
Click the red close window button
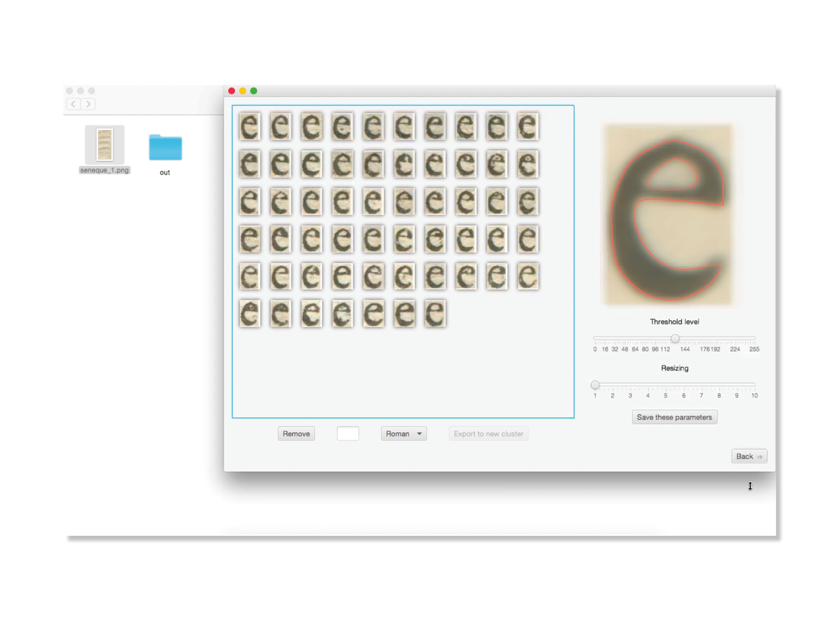point(232,91)
